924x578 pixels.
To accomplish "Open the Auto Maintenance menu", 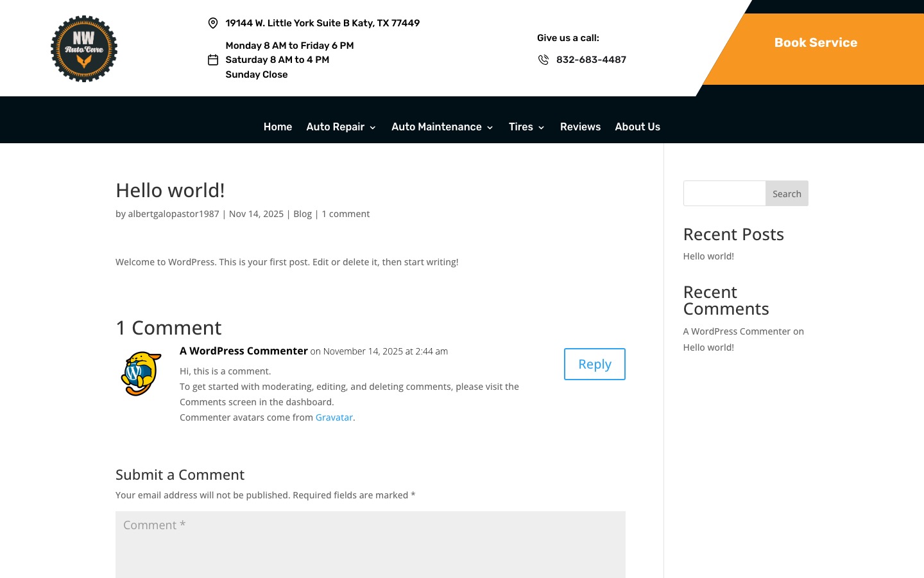I will click(437, 127).
